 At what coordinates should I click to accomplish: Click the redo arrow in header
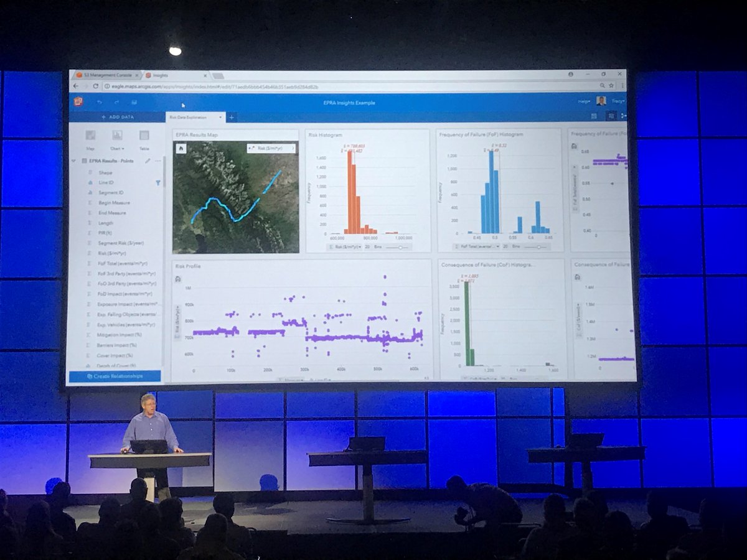[116, 102]
